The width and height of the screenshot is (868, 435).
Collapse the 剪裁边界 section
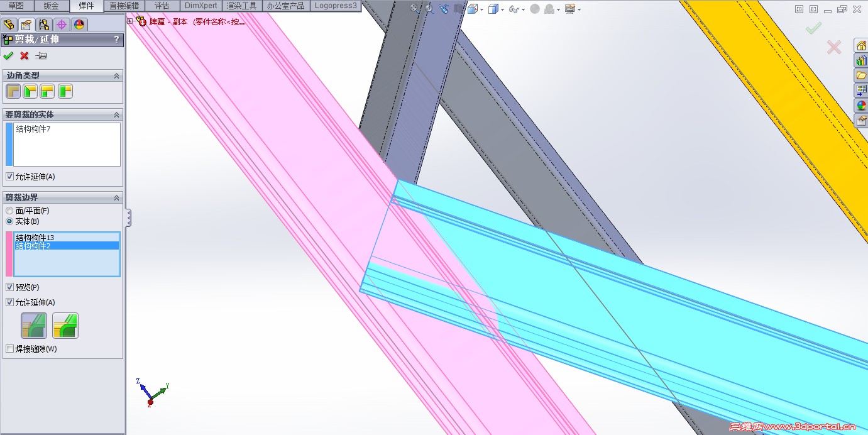(x=116, y=198)
